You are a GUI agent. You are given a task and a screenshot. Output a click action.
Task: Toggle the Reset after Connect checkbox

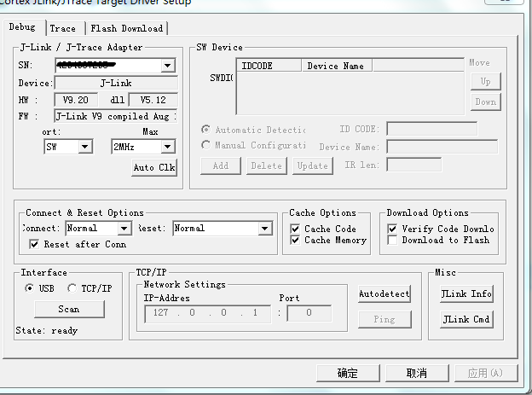tap(34, 244)
